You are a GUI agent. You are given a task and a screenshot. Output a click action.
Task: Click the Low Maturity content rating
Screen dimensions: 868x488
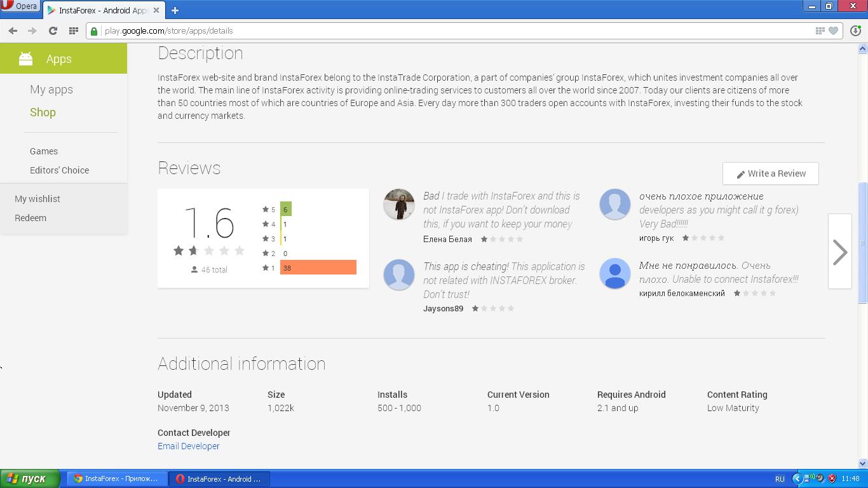733,408
